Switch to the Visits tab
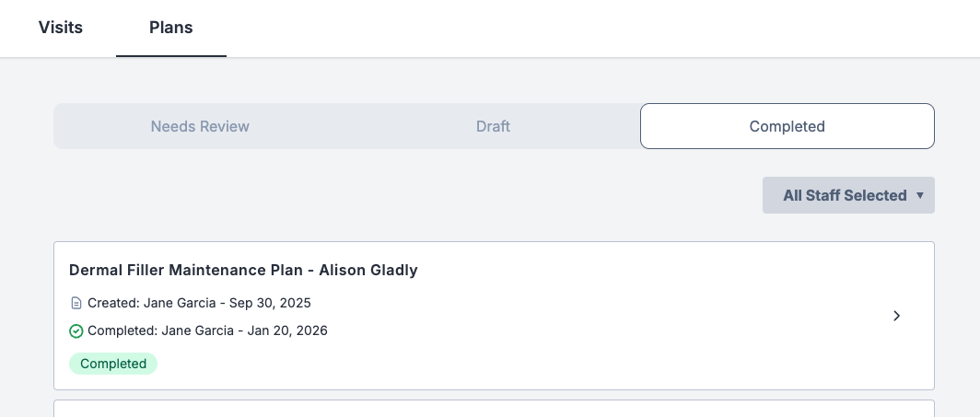 [61, 28]
